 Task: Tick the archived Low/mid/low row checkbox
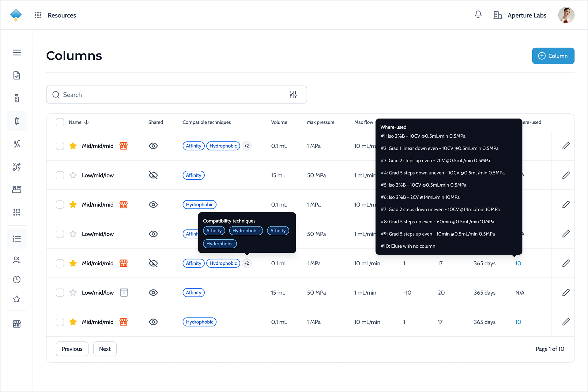(60, 293)
